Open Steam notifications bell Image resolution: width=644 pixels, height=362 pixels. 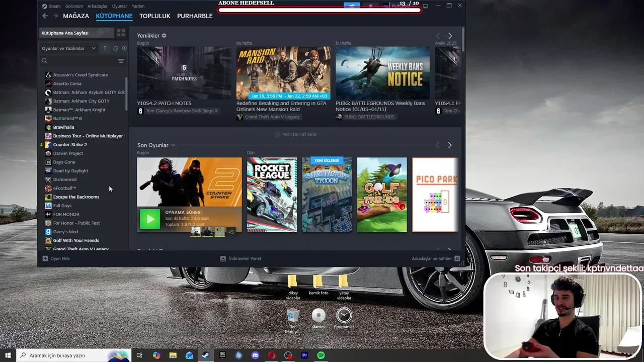[371, 6]
